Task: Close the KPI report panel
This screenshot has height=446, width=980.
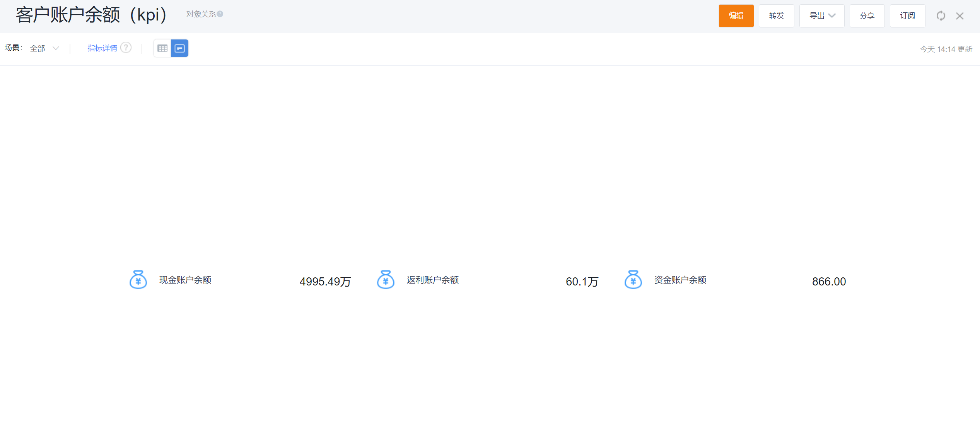Action: (960, 16)
